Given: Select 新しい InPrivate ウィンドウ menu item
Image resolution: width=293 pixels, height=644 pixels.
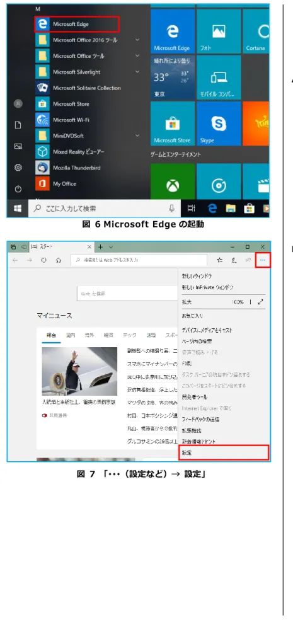Looking at the screenshot, I should (x=207, y=287).
